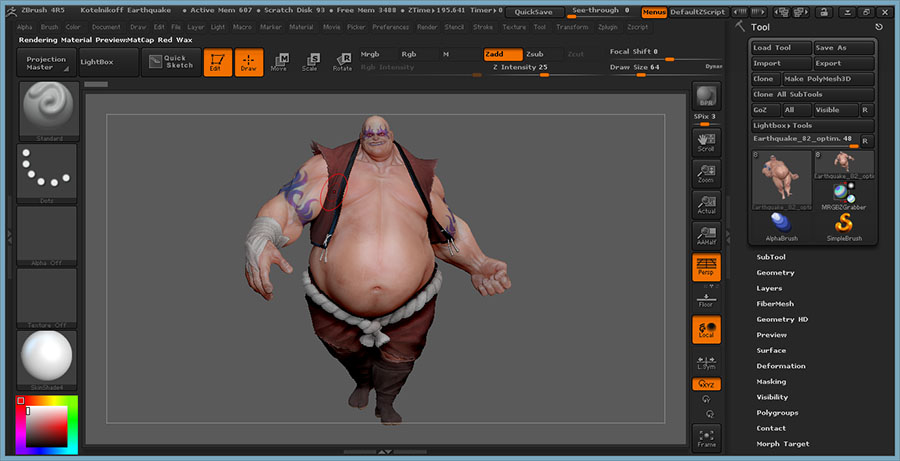Switch to Zsub sculpt mode
Screen dimensions: 900x461
click(x=544, y=54)
